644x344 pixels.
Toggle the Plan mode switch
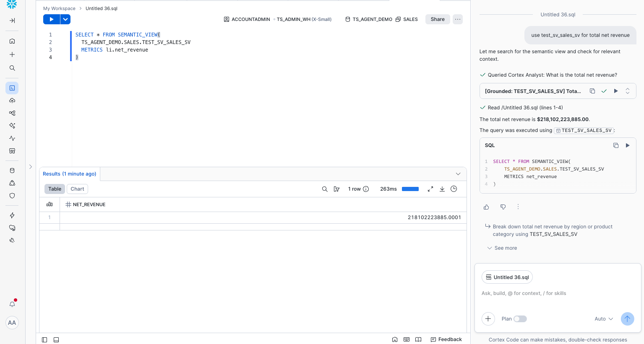520,319
